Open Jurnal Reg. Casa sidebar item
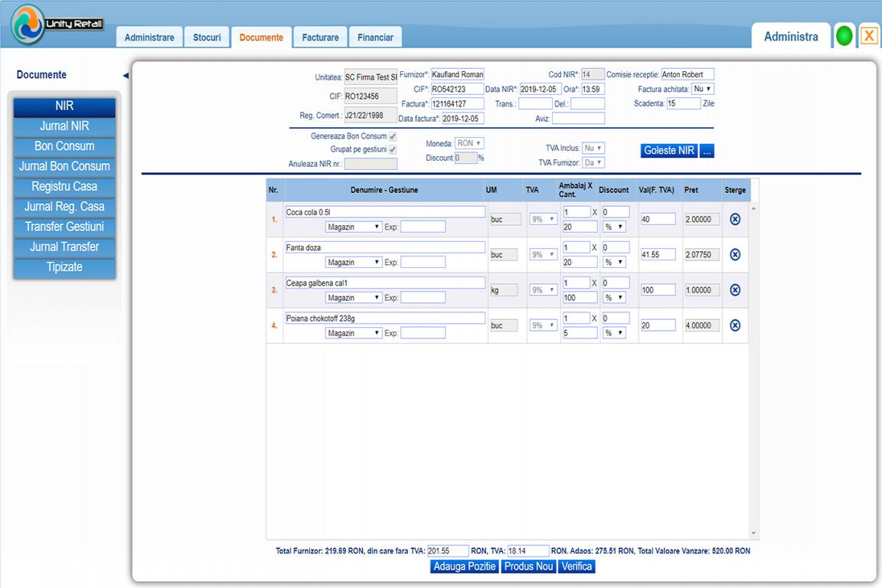Screen dimensions: 882x588 tap(64, 207)
